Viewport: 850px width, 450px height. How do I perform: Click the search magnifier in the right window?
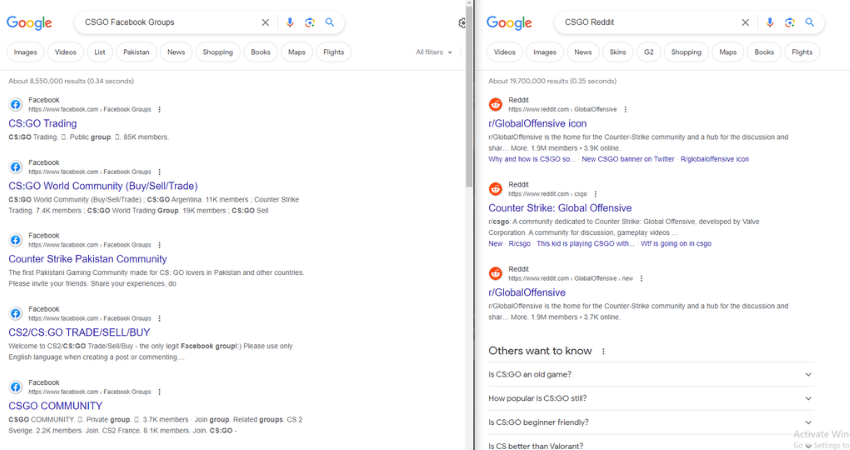click(x=809, y=22)
